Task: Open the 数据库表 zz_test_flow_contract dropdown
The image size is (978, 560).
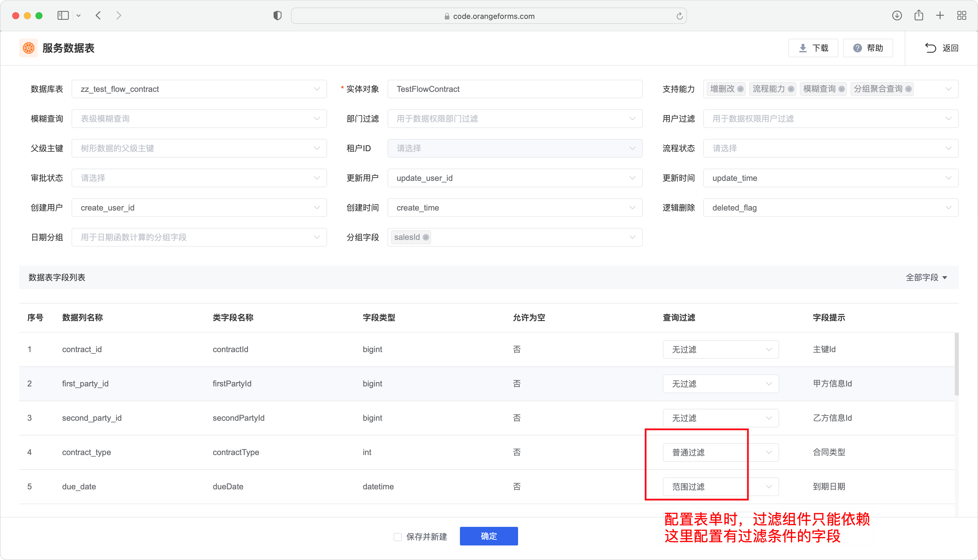Action: click(199, 89)
